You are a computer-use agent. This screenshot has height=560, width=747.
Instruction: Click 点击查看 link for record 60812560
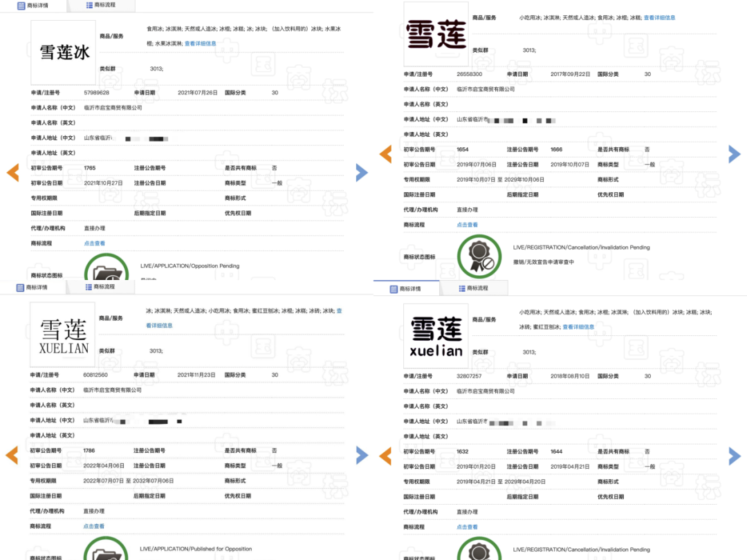coord(93,526)
